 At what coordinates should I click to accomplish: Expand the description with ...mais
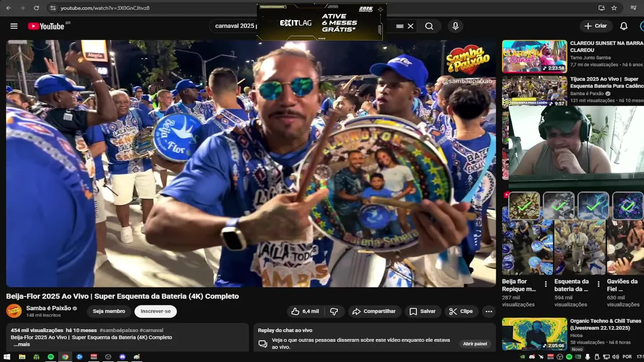[22, 344]
